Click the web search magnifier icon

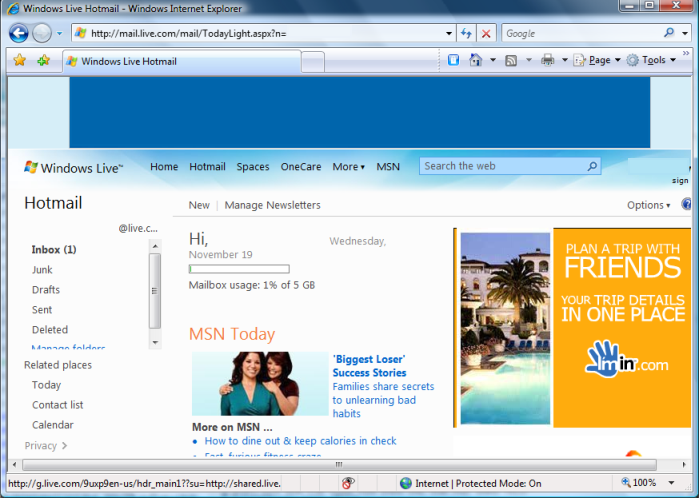tap(592, 166)
